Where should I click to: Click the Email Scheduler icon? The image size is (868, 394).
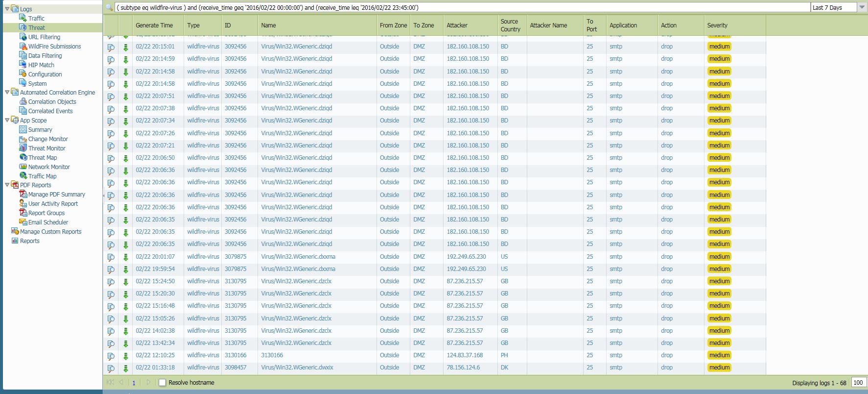pyautogui.click(x=23, y=222)
